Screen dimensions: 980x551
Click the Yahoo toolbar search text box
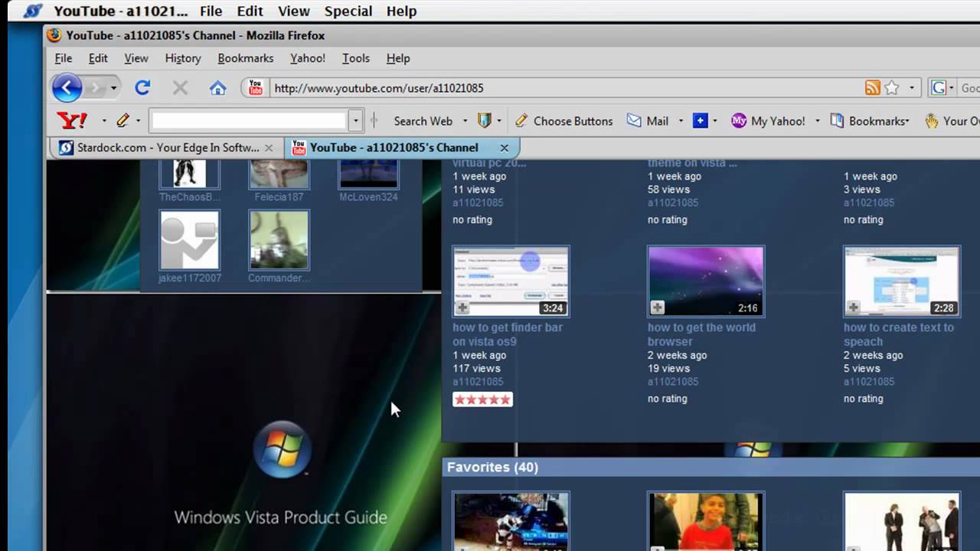click(x=249, y=121)
